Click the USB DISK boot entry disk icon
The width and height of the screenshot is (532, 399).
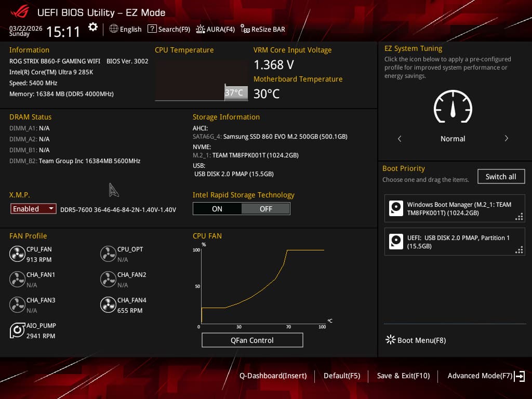[x=396, y=242]
